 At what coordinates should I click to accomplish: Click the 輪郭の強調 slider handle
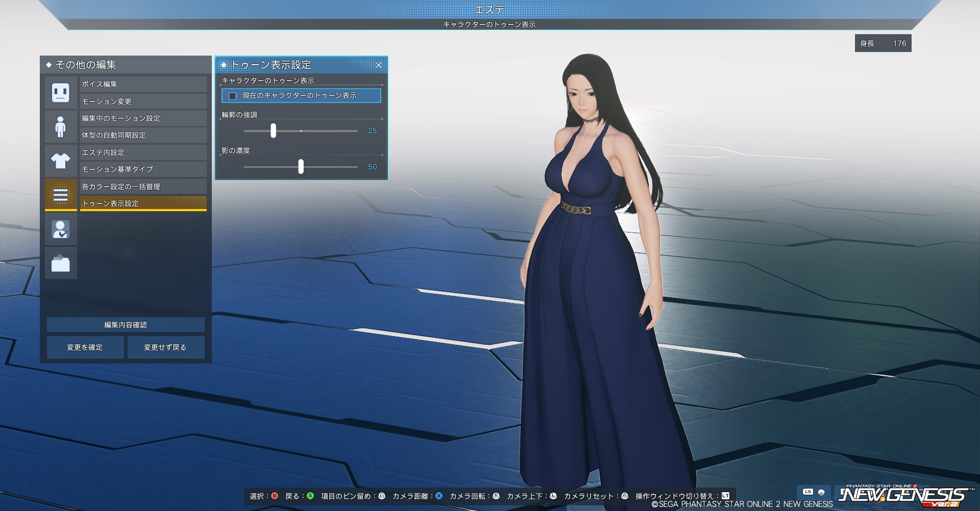[x=273, y=131]
